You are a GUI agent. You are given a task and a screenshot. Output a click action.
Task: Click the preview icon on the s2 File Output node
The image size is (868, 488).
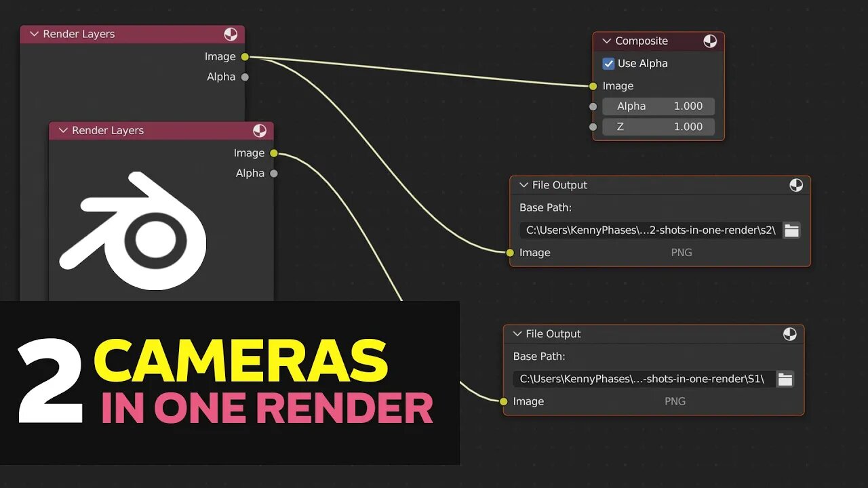pyautogui.click(x=796, y=184)
